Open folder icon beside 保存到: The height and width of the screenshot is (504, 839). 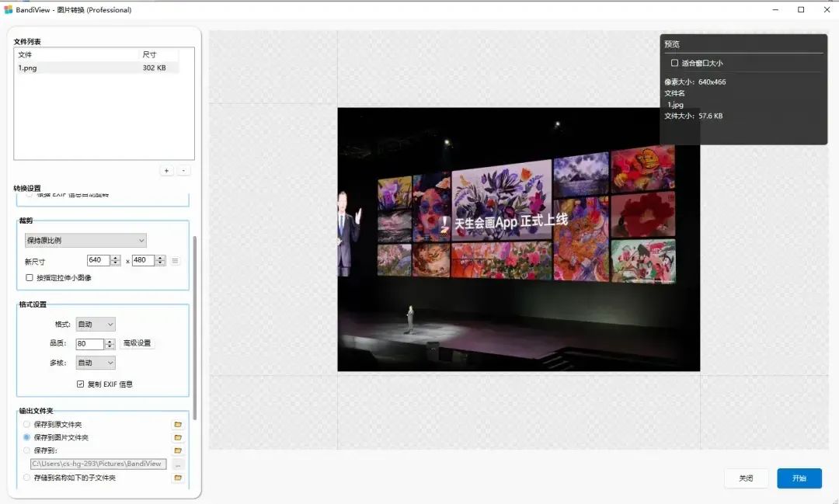(x=178, y=450)
